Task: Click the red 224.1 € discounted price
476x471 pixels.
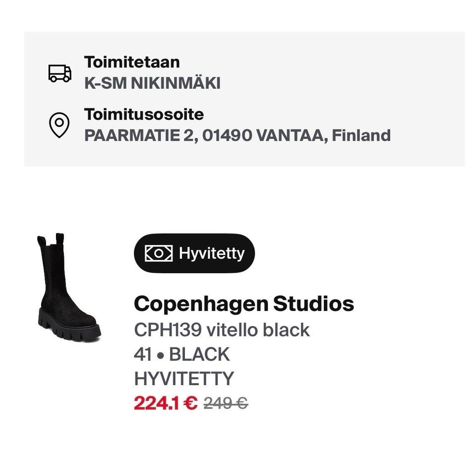Action: pos(166,403)
